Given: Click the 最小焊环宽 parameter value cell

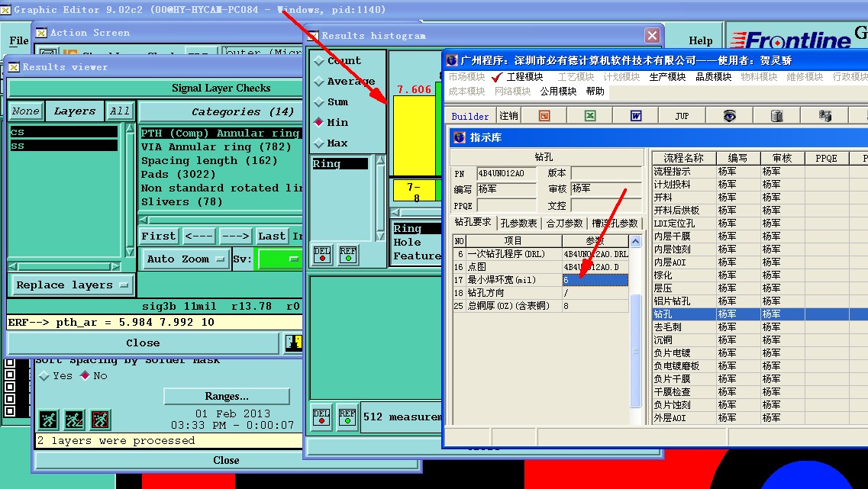Looking at the screenshot, I should pyautogui.click(x=595, y=280).
